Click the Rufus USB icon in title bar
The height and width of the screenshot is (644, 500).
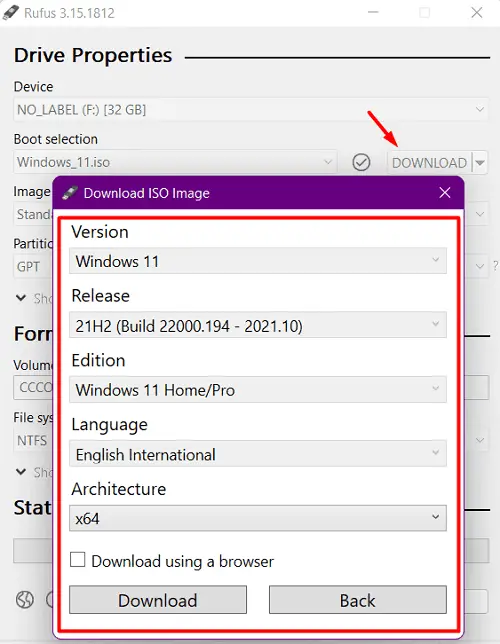pyautogui.click(x=10, y=13)
